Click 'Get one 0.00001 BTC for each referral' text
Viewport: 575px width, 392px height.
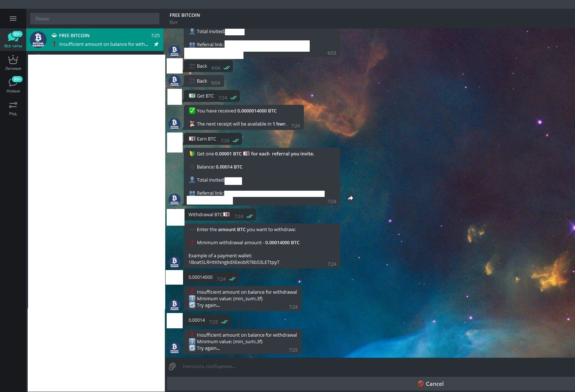point(255,154)
